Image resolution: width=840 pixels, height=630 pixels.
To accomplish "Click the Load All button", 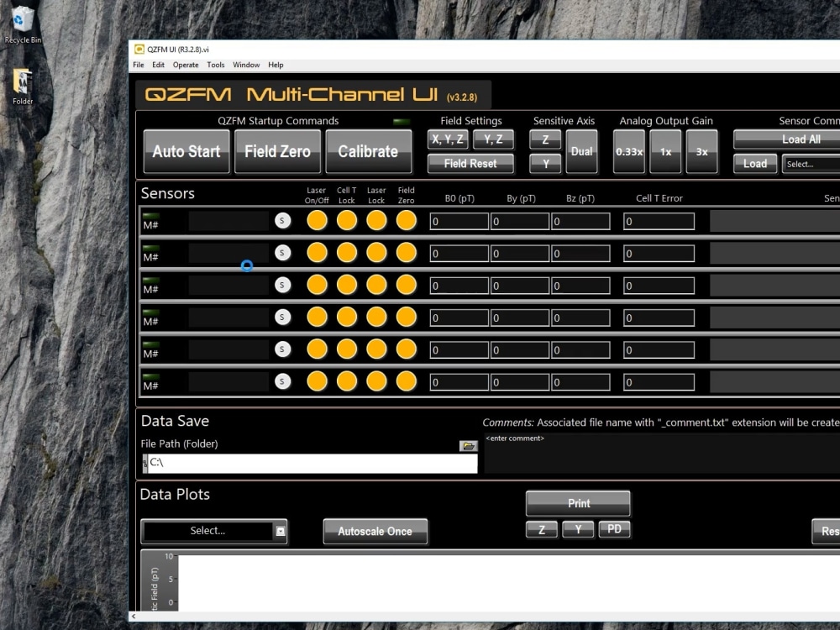I will (x=788, y=139).
